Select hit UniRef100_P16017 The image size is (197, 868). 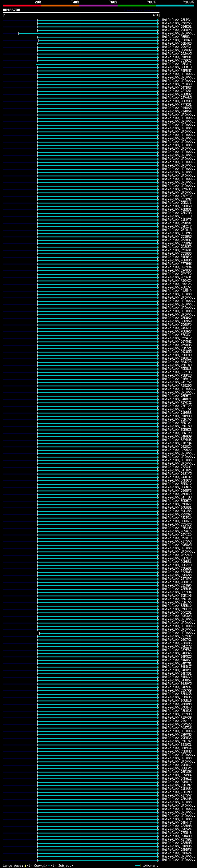tap(177, 379)
